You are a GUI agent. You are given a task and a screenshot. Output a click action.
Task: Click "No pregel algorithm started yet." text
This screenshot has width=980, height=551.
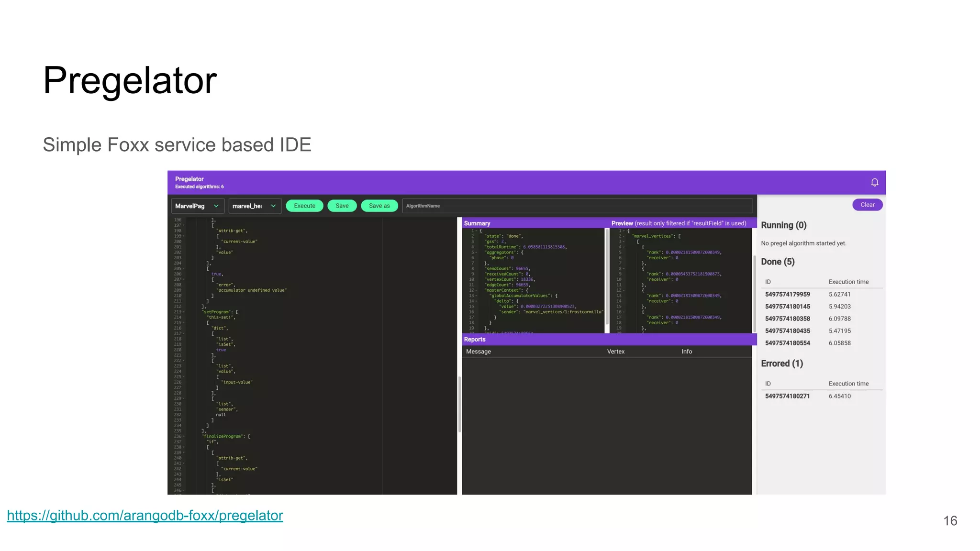tap(803, 243)
